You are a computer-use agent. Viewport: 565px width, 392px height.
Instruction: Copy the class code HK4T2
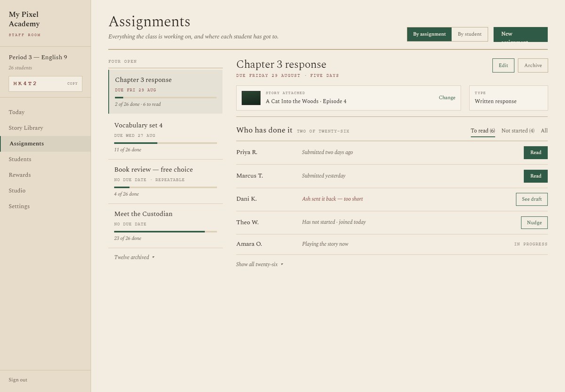[x=72, y=84]
